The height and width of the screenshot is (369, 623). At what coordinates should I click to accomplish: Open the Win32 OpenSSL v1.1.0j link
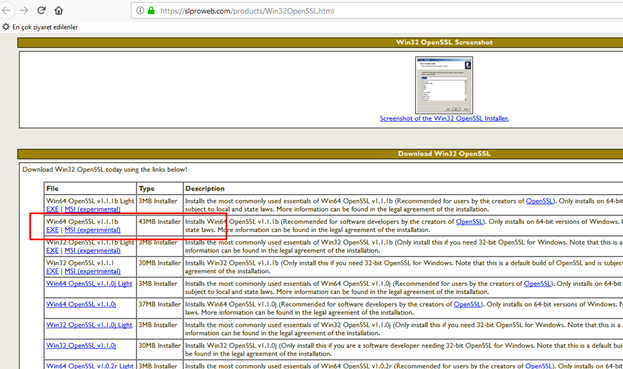(x=81, y=346)
